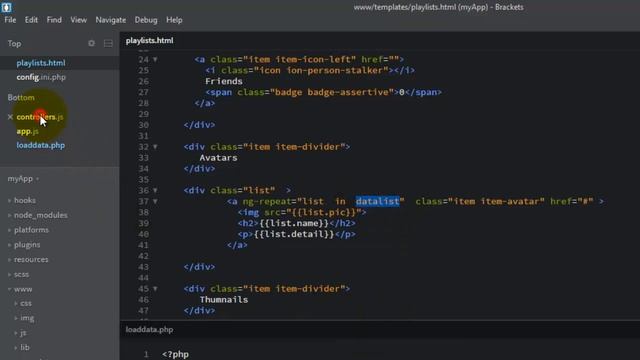Click the split view layout icon
This screenshot has height=360, width=640.
[108, 43]
